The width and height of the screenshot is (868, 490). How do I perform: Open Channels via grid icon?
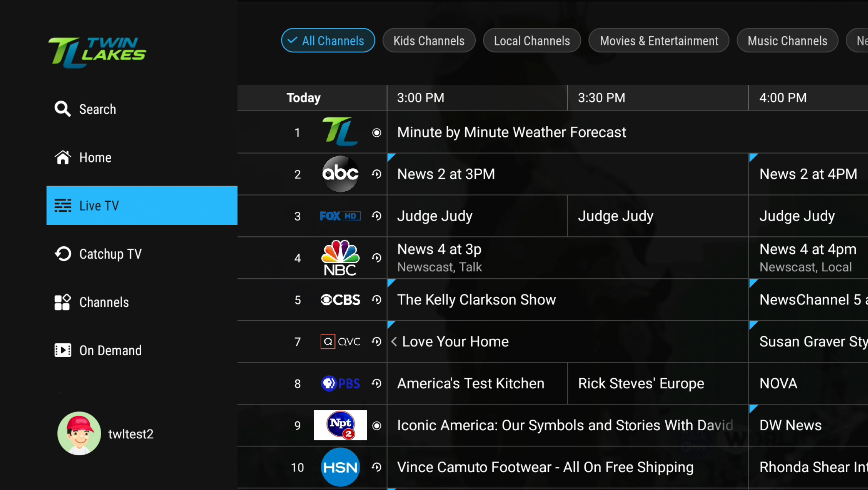62,302
